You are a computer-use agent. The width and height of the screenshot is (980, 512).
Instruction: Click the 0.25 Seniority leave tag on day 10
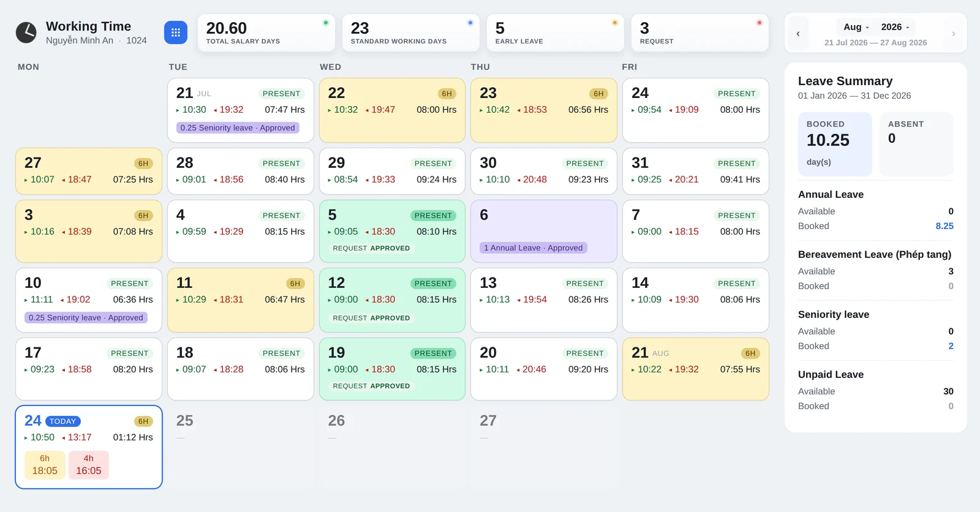[86, 318]
